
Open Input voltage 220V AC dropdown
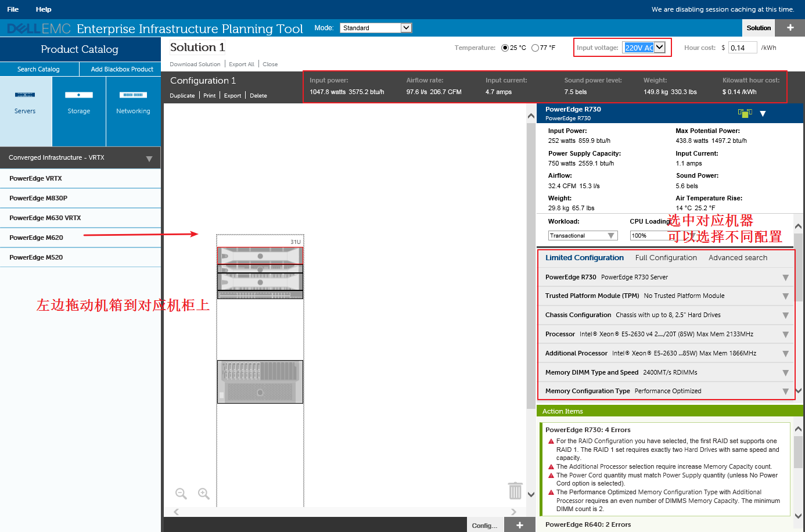pos(644,48)
